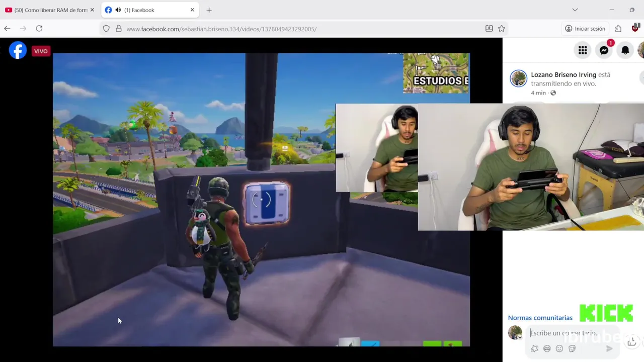Click the public globe audience icon
Viewport: 644px width, 362px height.
[x=553, y=93]
